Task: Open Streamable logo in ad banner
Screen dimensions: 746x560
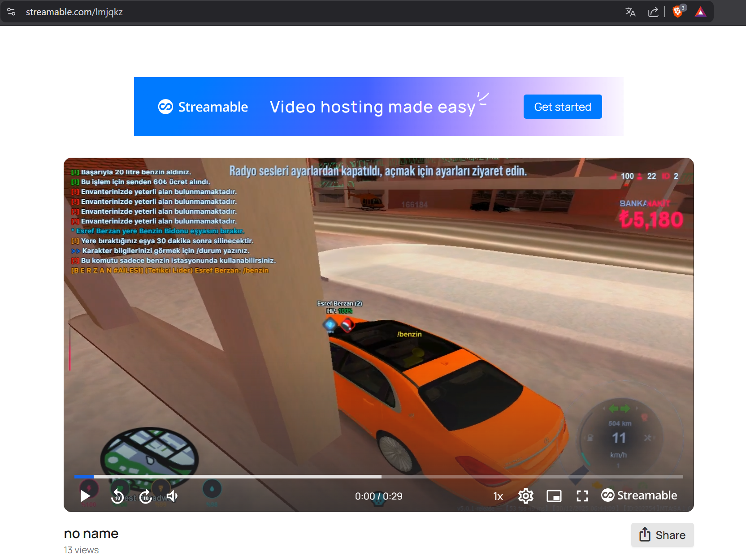Action: (203, 107)
